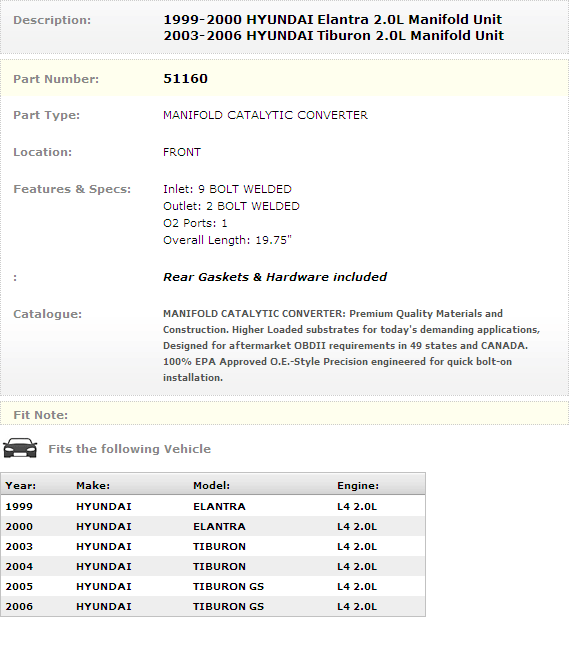Click L4 2.0L engine in the 2004 row
Viewport: 570px width, 660px height.
click(x=357, y=567)
